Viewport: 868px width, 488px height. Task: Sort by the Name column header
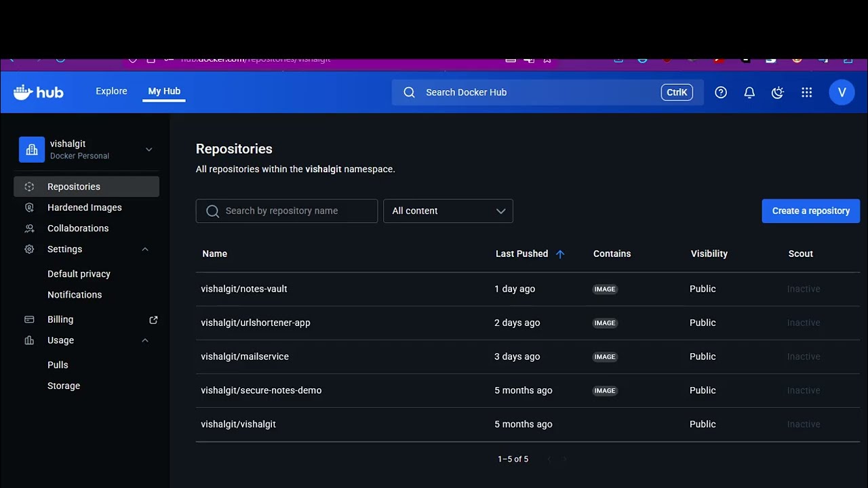click(x=214, y=253)
